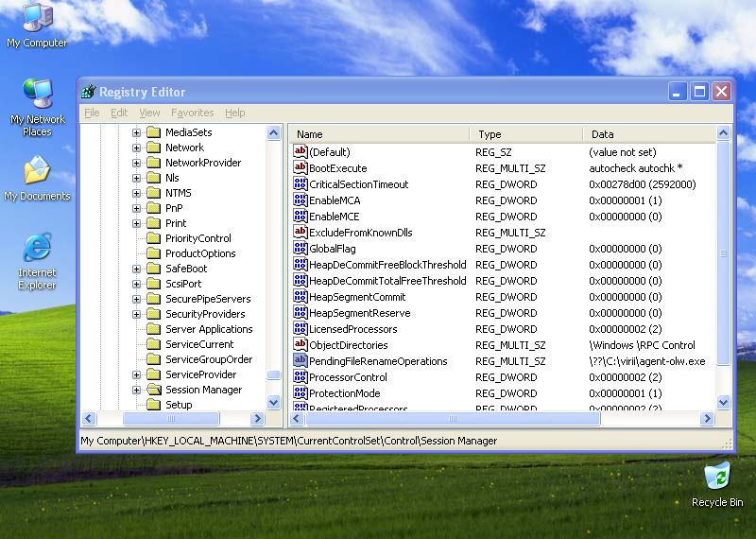This screenshot has width=756, height=539.
Task: Click the Setup folder icon
Action: [x=153, y=405]
